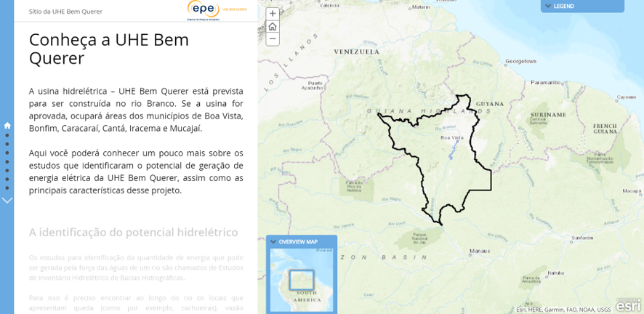This screenshot has height=314, width=644.
Task: Zoom out on the map
Action: pyautogui.click(x=273, y=39)
